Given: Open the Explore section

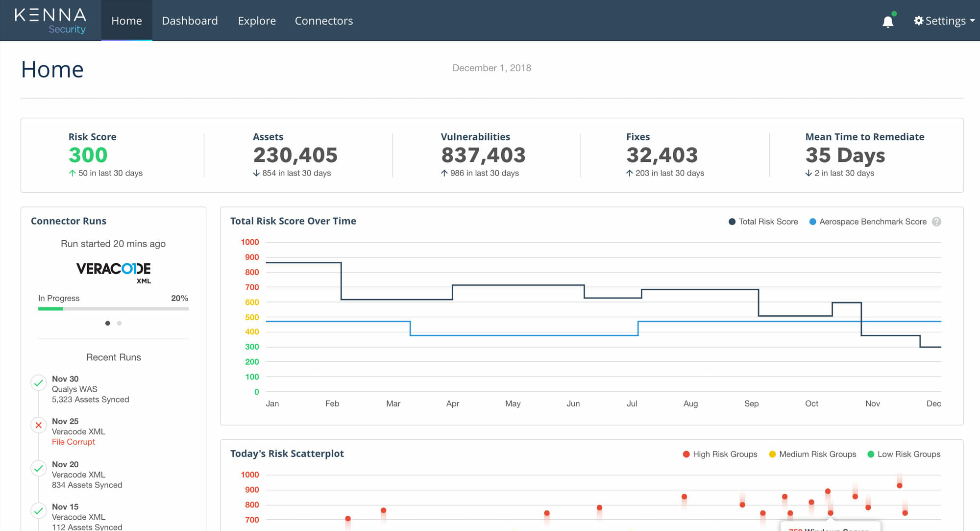Looking at the screenshot, I should coord(257,21).
